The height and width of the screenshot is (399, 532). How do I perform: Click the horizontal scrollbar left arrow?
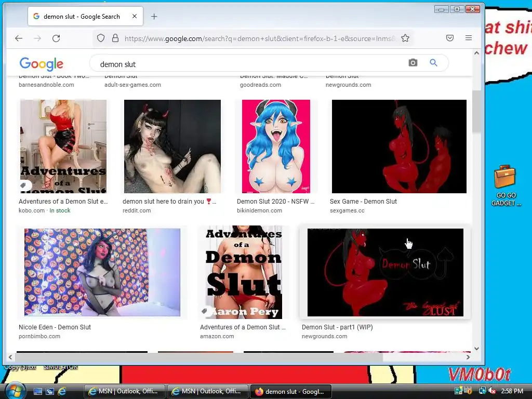click(x=10, y=357)
